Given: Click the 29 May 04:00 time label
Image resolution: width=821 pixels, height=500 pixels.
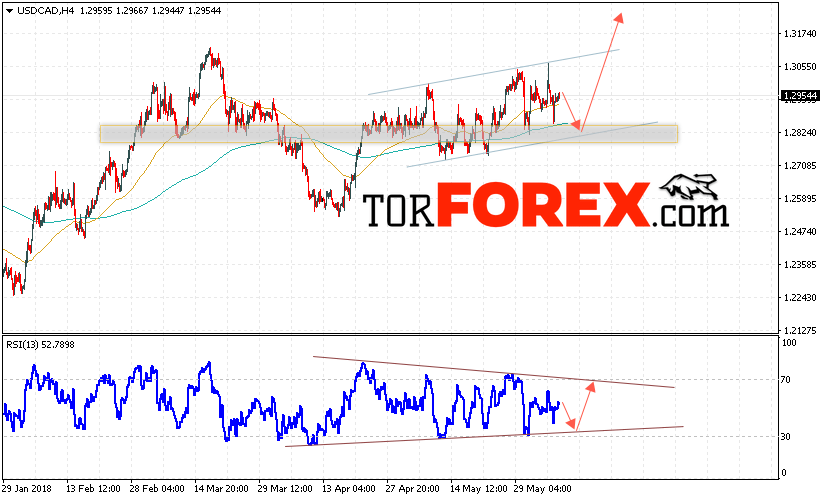Looking at the screenshot, I should (542, 488).
